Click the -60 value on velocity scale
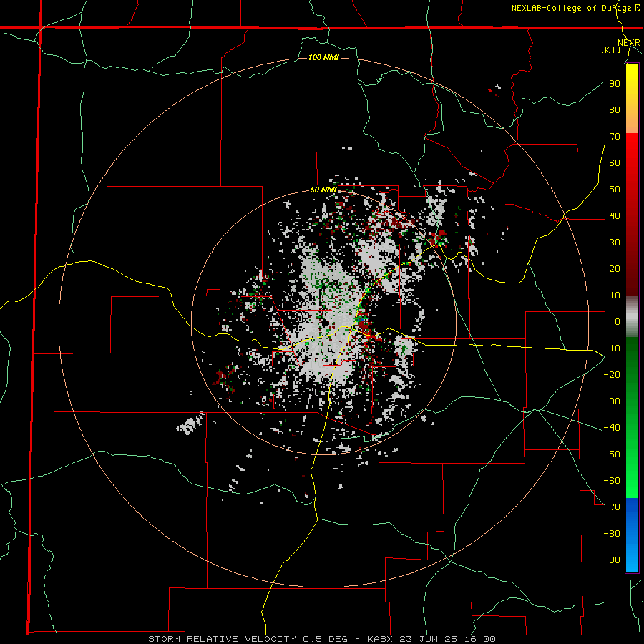 pos(612,481)
